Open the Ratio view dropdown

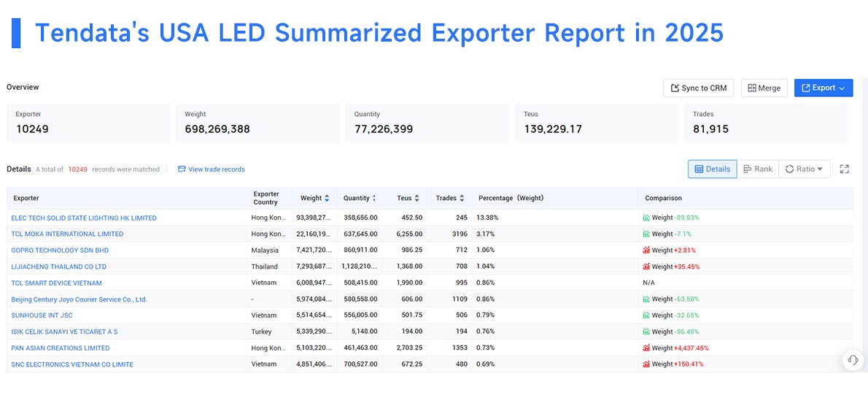[804, 169]
